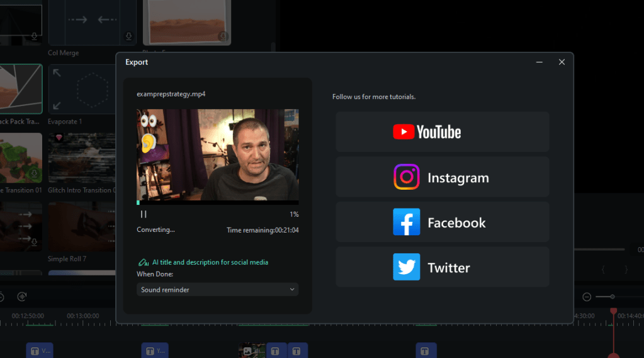Open the Instagram follow link
The height and width of the screenshot is (358, 644).
coord(443,176)
